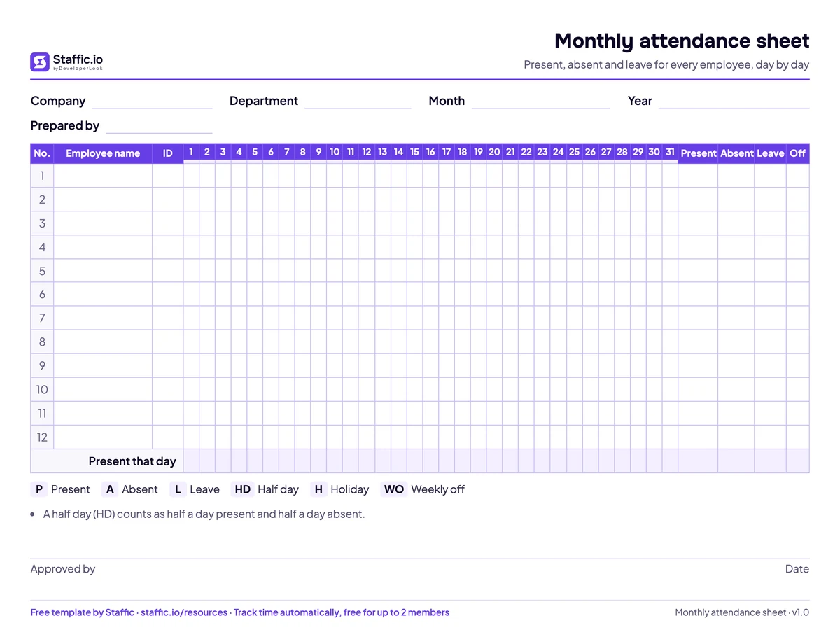
Task: Select the 'Absent' totals column header
Action: click(x=736, y=153)
